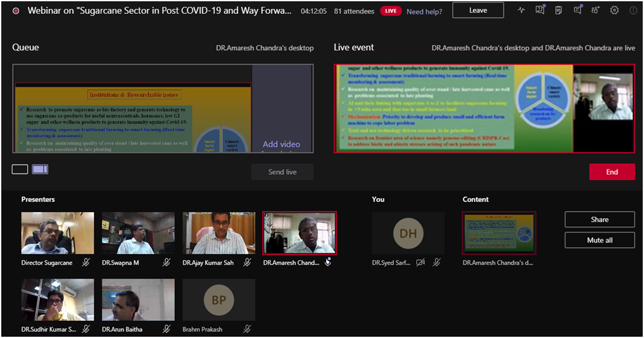This screenshot has width=644, height=338.
Task: Toggle your own microphone mute icon
Action: point(436,262)
